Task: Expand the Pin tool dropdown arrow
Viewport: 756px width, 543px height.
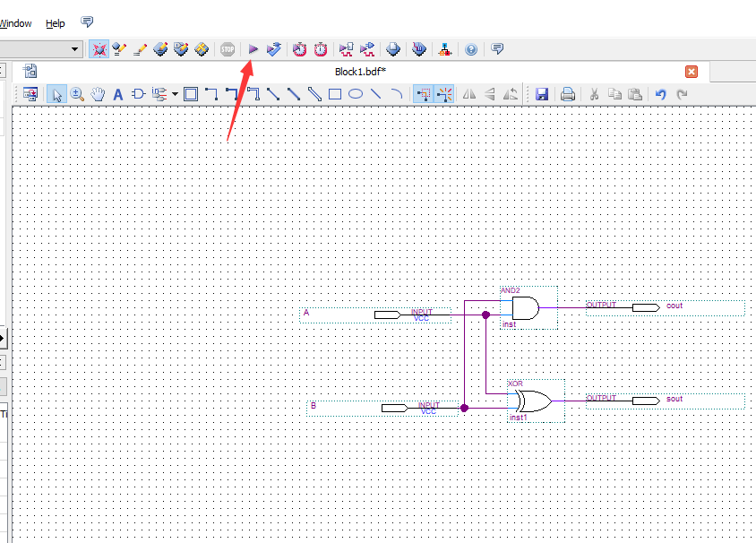Action: tap(175, 94)
